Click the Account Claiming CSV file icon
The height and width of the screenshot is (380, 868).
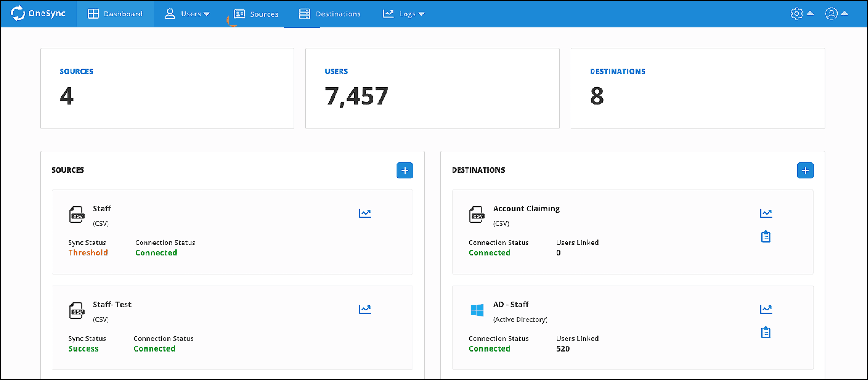477,215
